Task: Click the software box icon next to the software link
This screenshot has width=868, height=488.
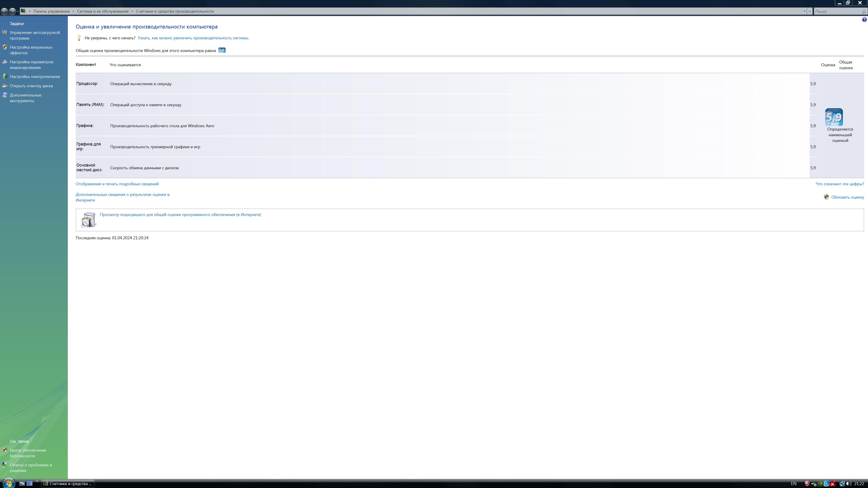Action: point(89,220)
